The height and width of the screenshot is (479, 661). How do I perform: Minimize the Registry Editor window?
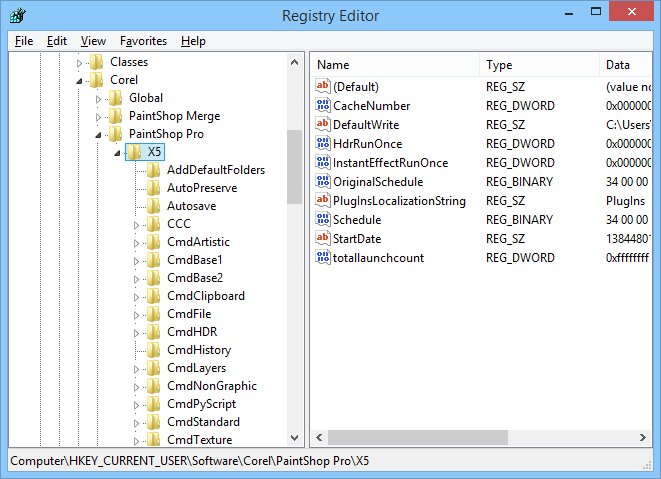pyautogui.click(x=569, y=13)
